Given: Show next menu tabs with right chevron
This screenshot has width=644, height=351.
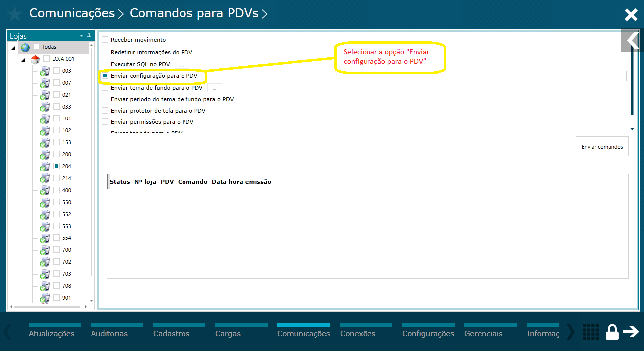Looking at the screenshot, I should 570,332.
